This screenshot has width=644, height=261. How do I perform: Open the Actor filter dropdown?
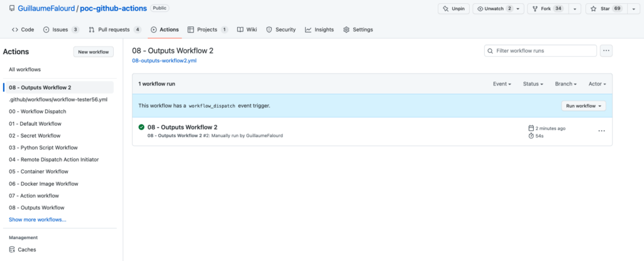point(597,84)
